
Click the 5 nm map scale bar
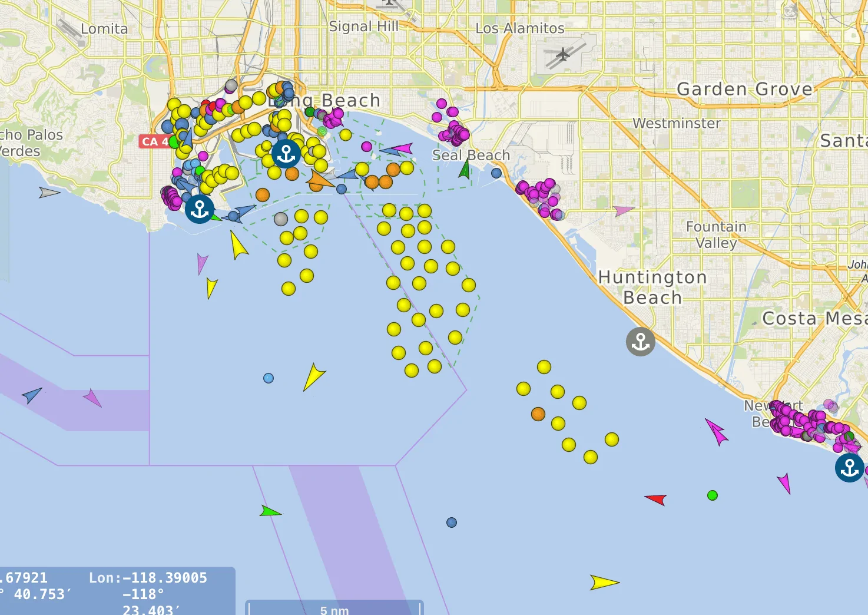coord(334,608)
